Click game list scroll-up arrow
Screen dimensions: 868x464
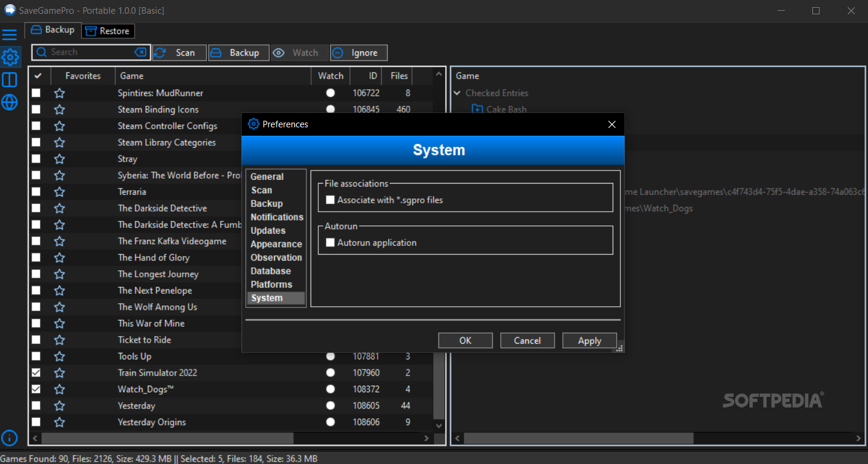(x=439, y=75)
